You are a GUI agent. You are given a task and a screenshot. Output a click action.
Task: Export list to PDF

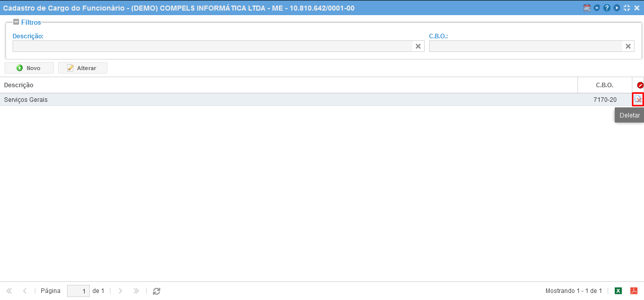[x=634, y=291]
